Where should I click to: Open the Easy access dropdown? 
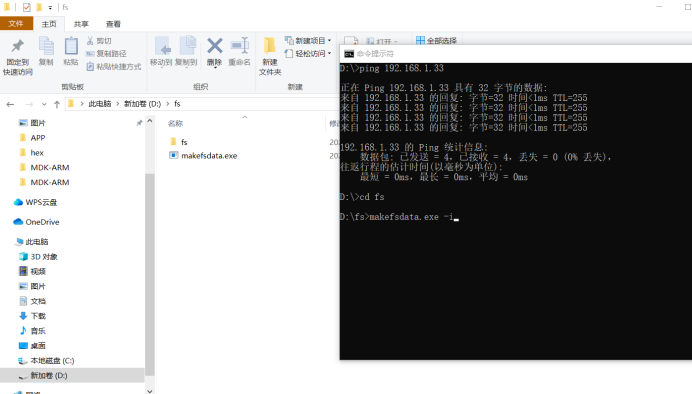308,53
